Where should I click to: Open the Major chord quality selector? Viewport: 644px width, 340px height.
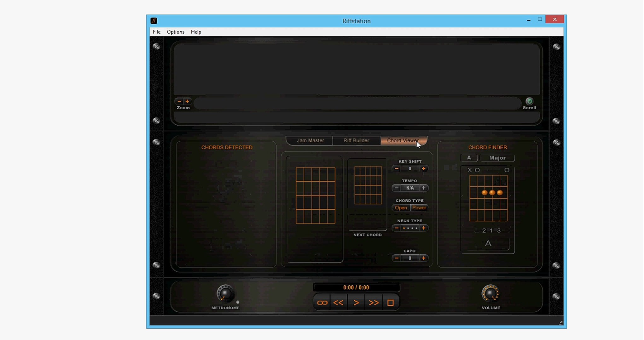[x=497, y=158]
